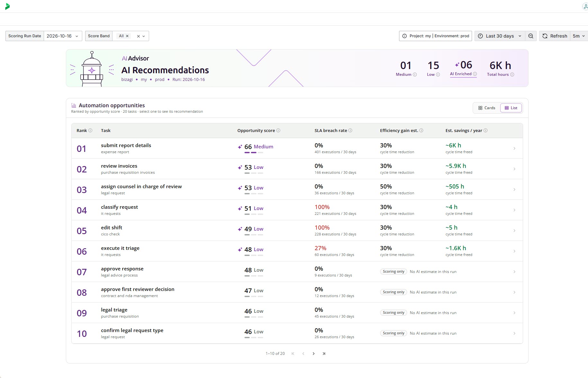Expand the Score Band dropdown arrow
This screenshot has height=378, width=588.
pos(144,36)
